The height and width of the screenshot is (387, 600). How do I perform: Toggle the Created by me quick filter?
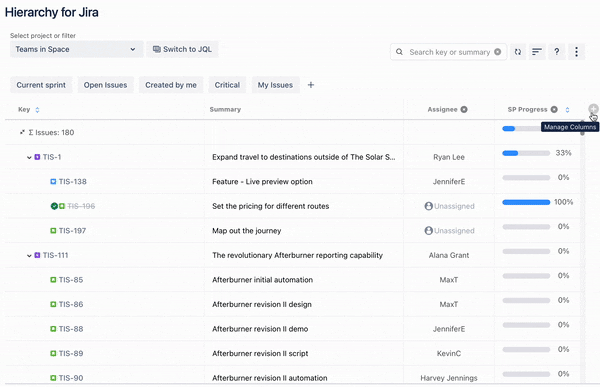pos(171,85)
